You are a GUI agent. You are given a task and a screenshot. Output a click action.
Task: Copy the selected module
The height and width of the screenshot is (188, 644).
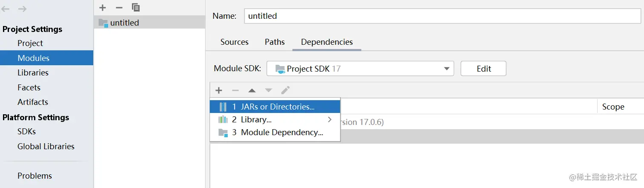click(x=136, y=7)
